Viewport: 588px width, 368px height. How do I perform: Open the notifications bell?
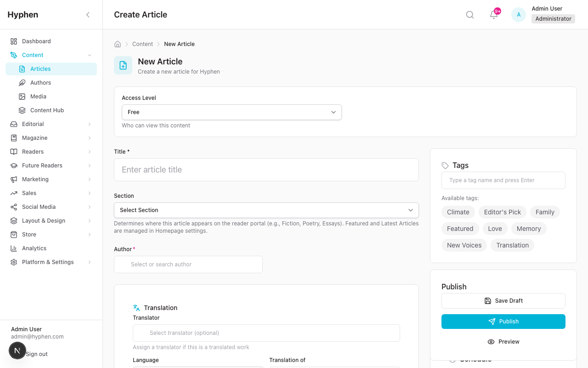493,15
